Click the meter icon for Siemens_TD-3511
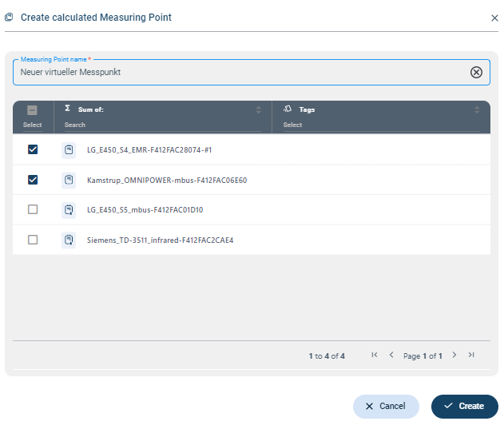The image size is (504, 437). [69, 240]
